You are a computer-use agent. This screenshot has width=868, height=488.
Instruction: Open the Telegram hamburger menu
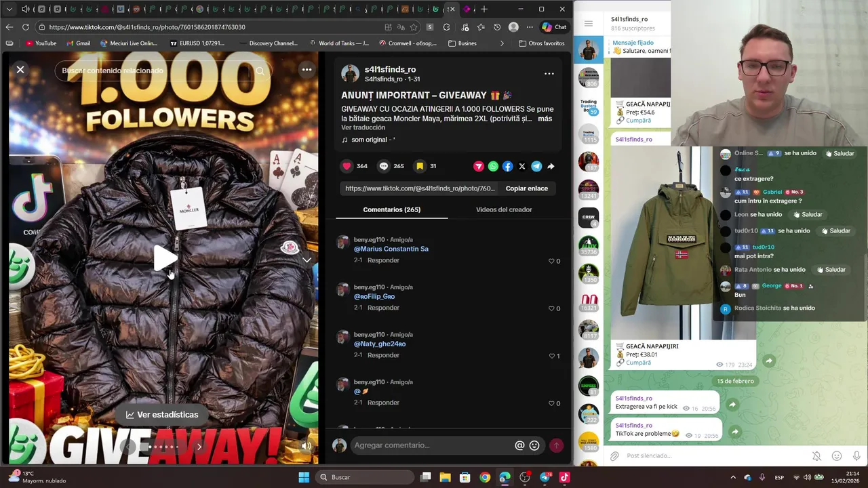click(x=589, y=24)
